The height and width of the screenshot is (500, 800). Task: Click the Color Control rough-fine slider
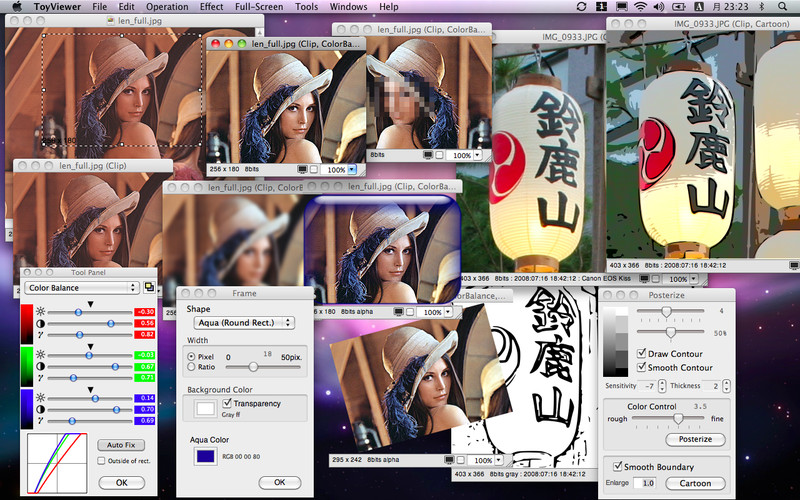click(x=668, y=418)
